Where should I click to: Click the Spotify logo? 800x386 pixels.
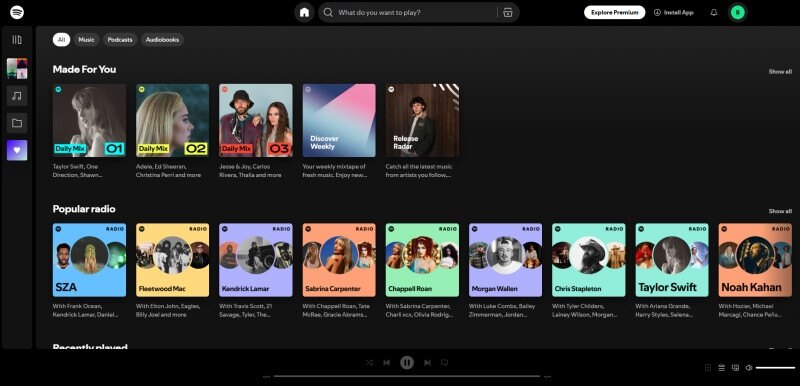[x=17, y=12]
